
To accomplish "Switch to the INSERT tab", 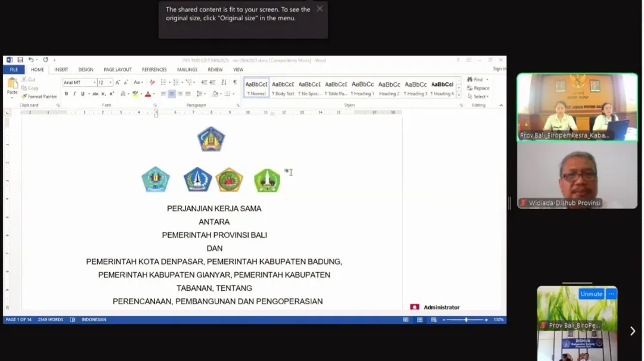I will coord(61,70).
